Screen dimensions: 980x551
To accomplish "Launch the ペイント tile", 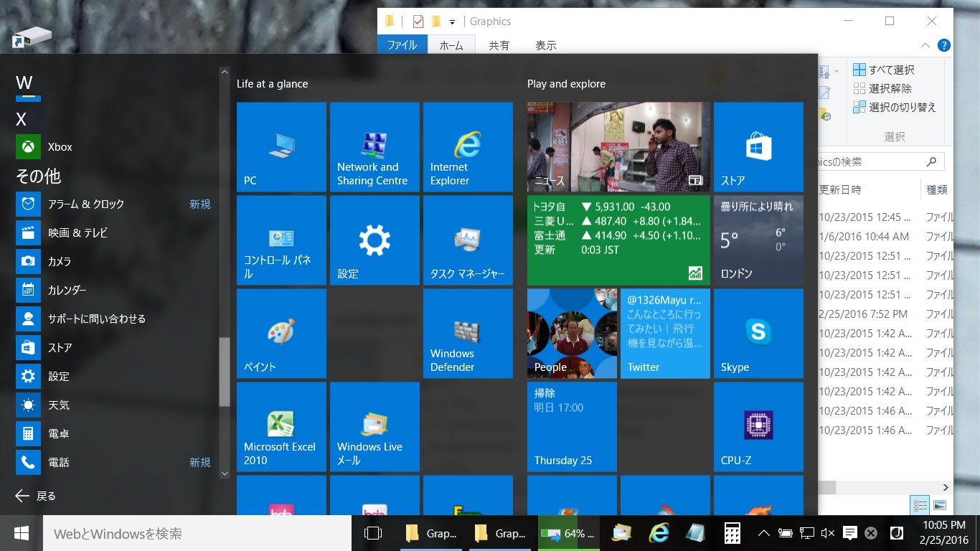I will pyautogui.click(x=281, y=334).
